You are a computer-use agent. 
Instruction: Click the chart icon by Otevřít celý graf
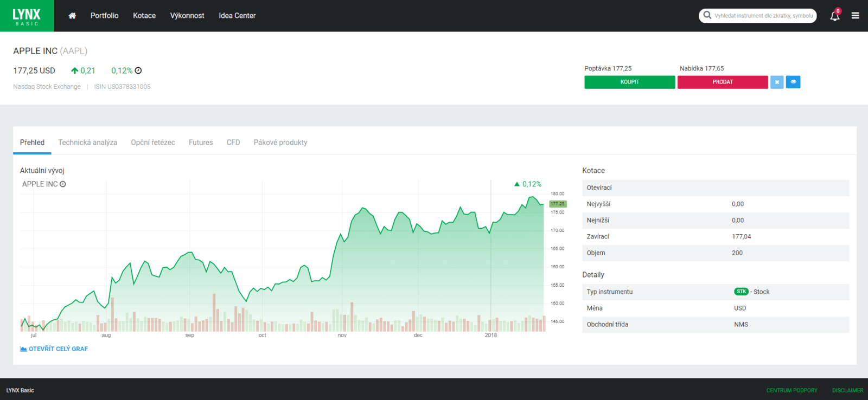[23, 349]
